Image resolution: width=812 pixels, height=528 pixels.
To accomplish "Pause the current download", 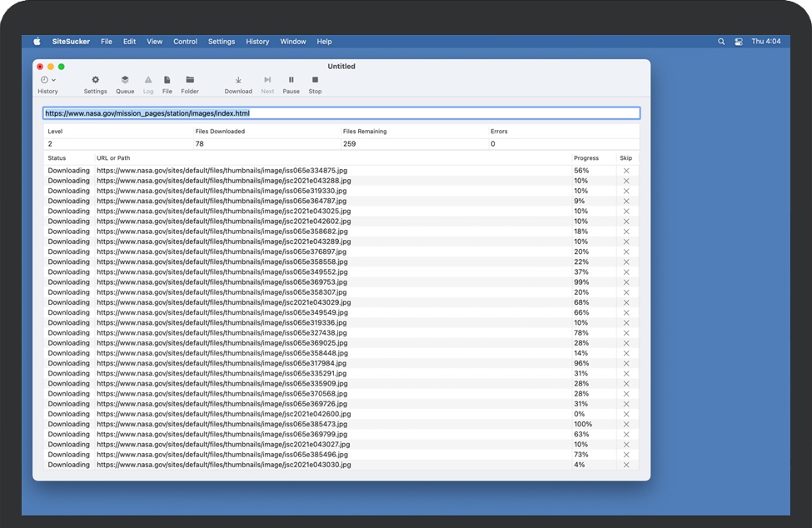I will tap(291, 80).
